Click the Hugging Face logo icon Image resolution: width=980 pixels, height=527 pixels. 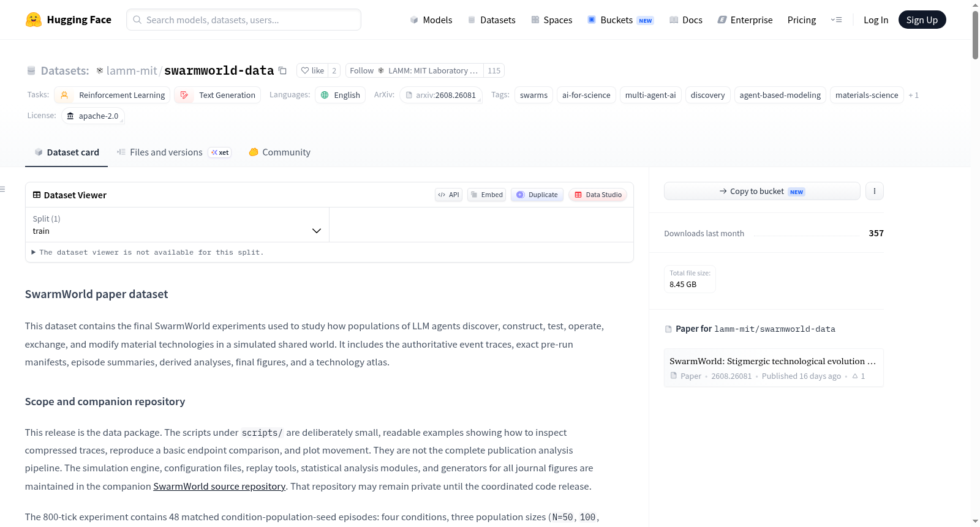coord(34,20)
